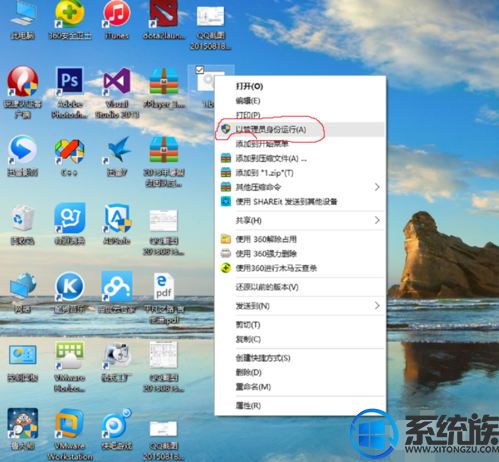Expand the 发送到(N) submenu arrow
499x462 pixels.
click(377, 306)
